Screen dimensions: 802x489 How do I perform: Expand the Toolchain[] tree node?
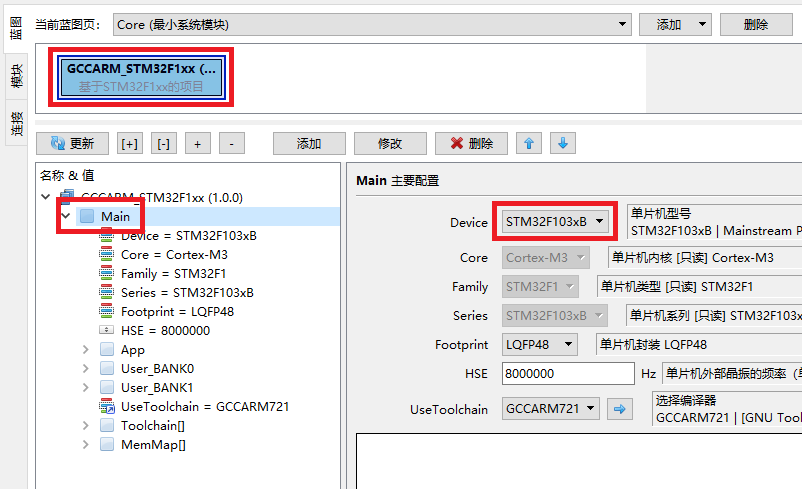click(x=85, y=426)
